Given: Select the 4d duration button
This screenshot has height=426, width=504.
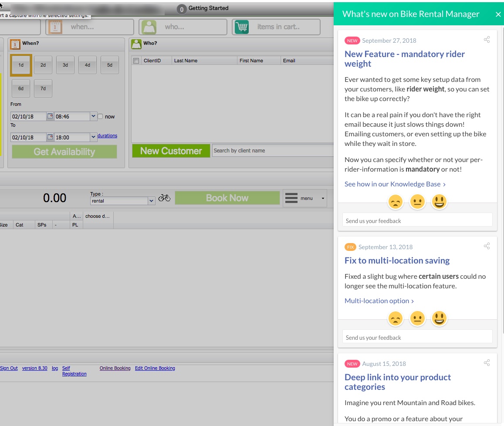Looking at the screenshot, I should tap(88, 65).
